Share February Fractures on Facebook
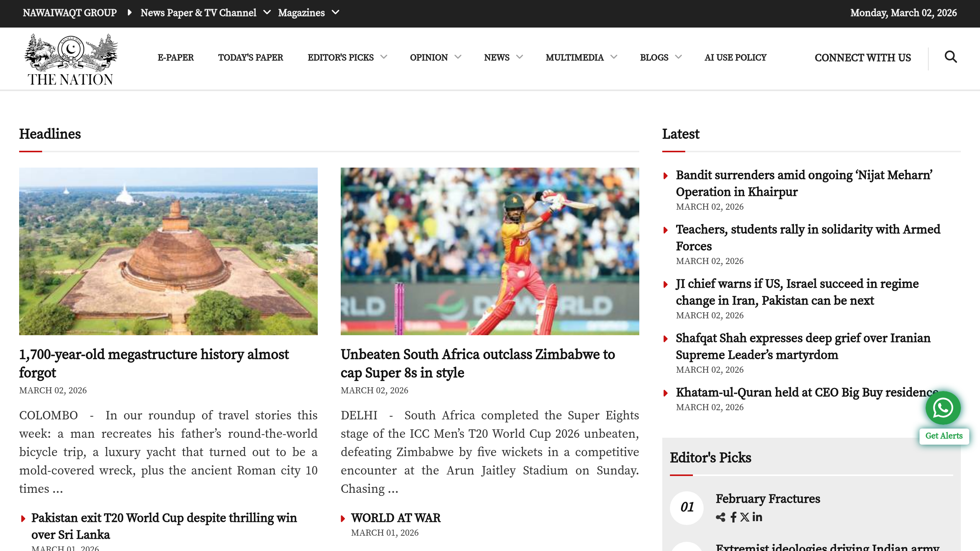 733,517
